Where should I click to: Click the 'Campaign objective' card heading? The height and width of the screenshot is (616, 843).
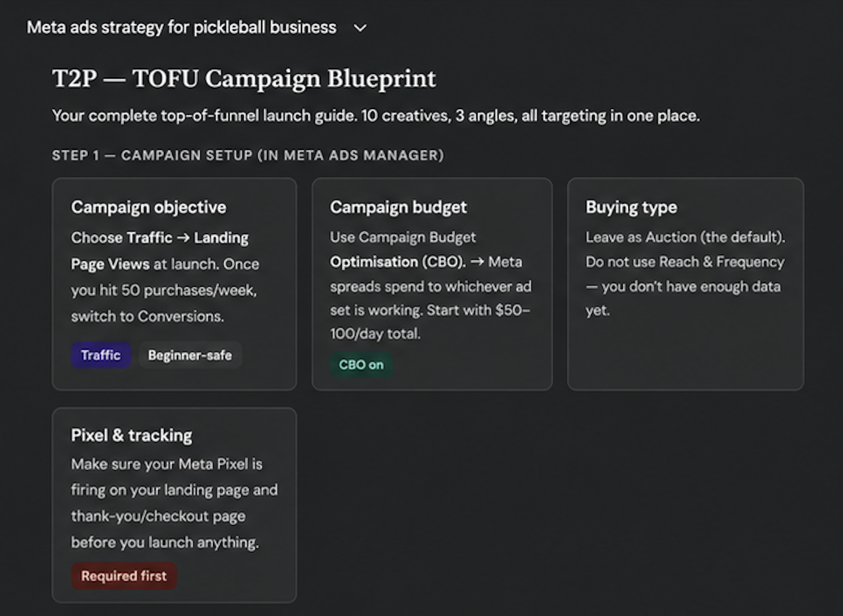point(149,207)
